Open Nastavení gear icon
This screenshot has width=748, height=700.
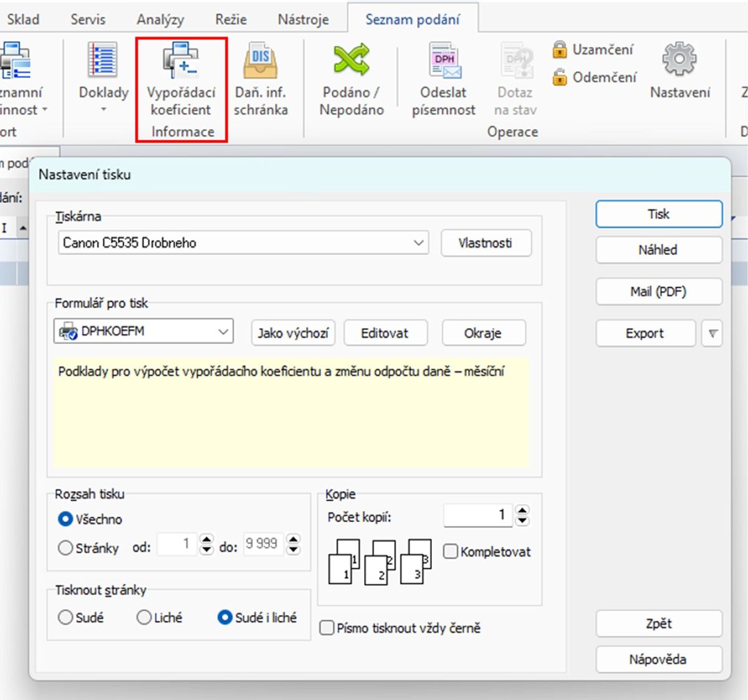click(679, 60)
